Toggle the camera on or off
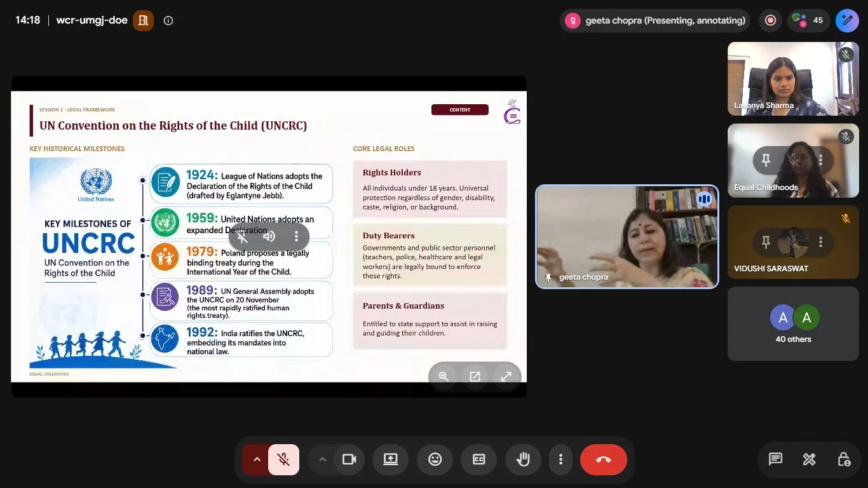The height and width of the screenshot is (488, 868). pyautogui.click(x=349, y=459)
